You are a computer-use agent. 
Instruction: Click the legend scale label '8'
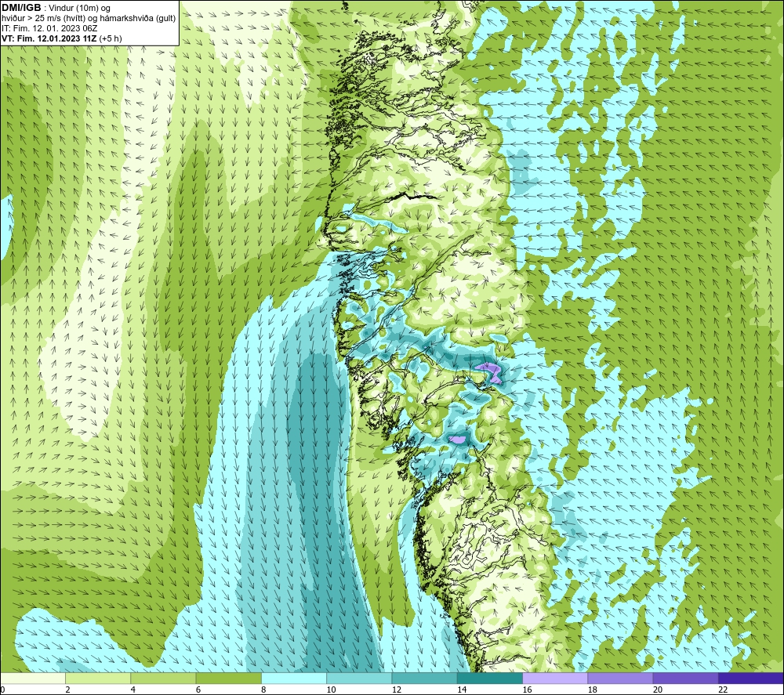(x=263, y=690)
